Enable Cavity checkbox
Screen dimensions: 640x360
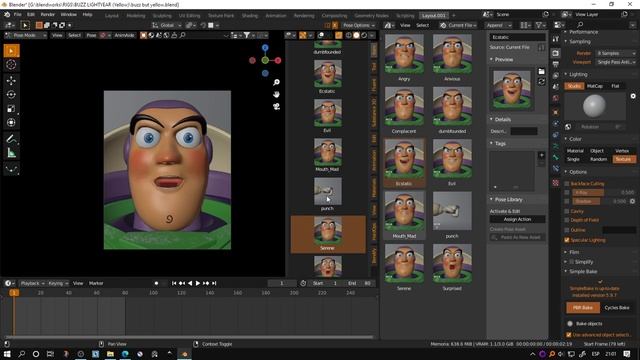click(567, 211)
